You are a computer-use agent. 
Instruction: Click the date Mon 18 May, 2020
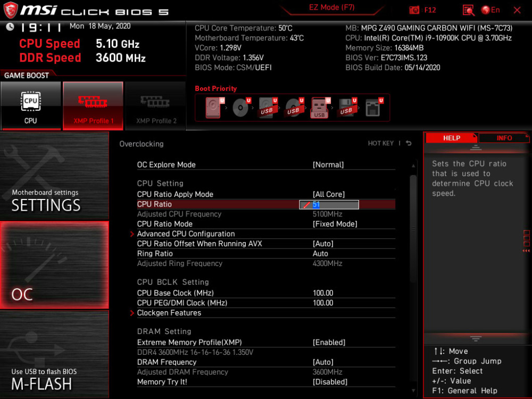[100, 26]
